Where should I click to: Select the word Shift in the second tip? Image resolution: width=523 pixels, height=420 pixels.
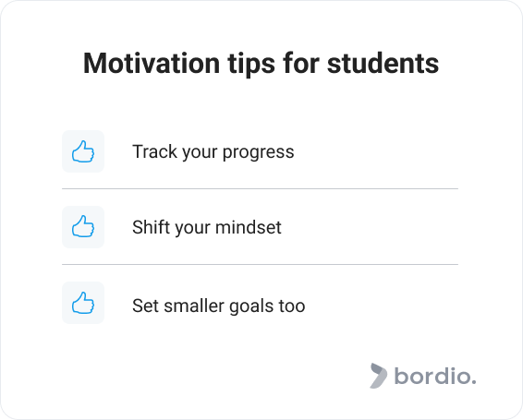pyautogui.click(x=152, y=227)
